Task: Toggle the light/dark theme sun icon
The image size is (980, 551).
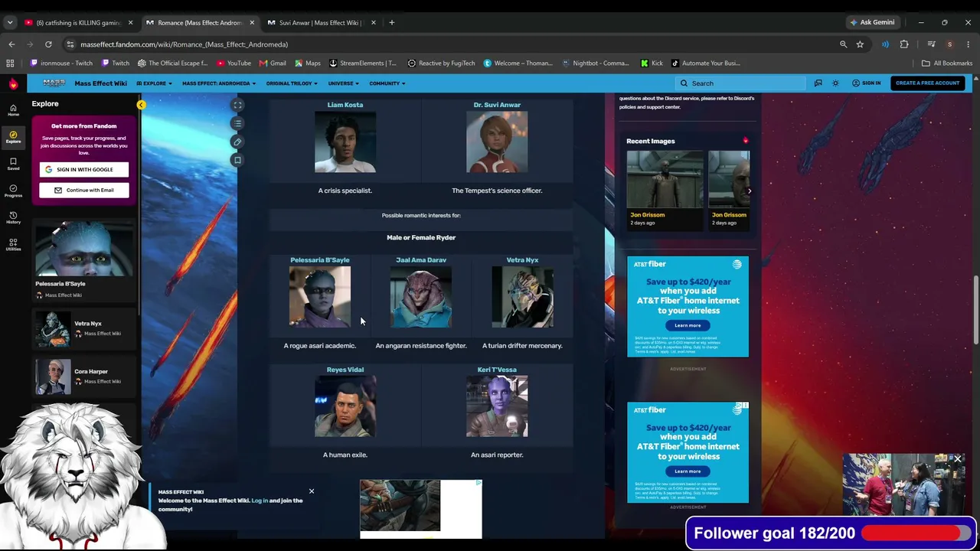Action: (x=835, y=83)
